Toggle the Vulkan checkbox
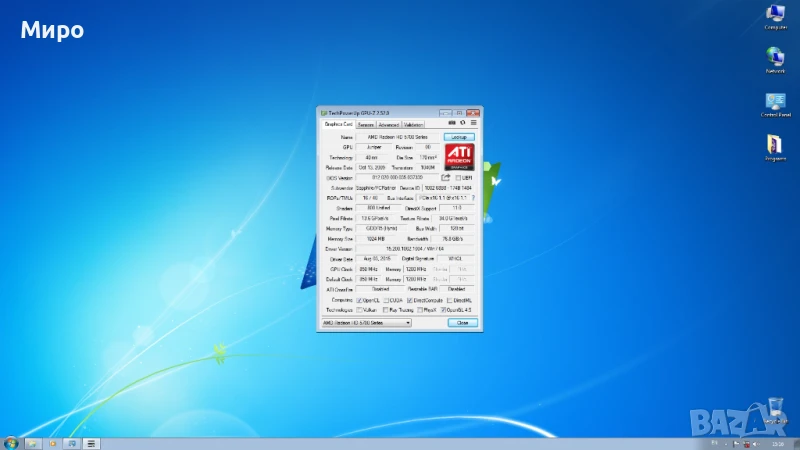The image size is (800, 450). (x=358, y=310)
